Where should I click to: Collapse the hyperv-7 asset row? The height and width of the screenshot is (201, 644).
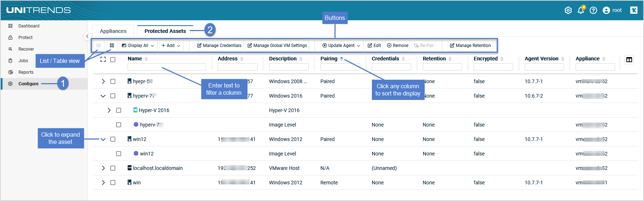[103, 96]
